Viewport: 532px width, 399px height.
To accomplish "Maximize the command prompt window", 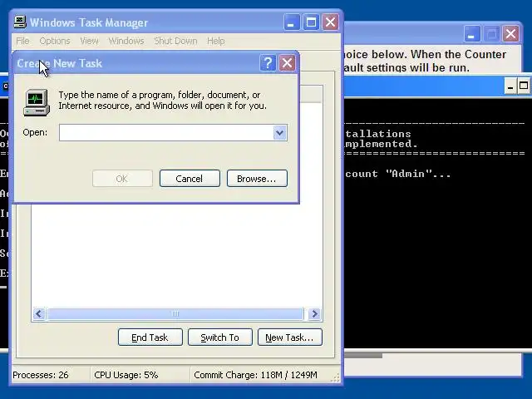I will [x=524, y=86].
